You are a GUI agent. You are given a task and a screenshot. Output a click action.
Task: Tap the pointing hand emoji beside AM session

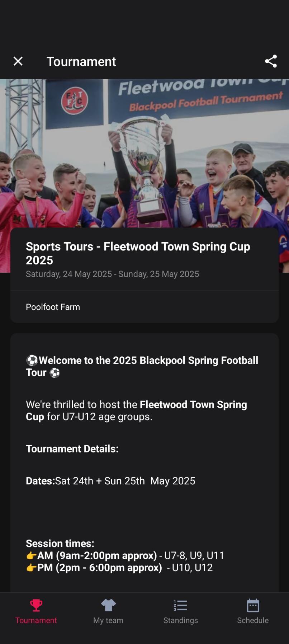[x=31, y=556]
